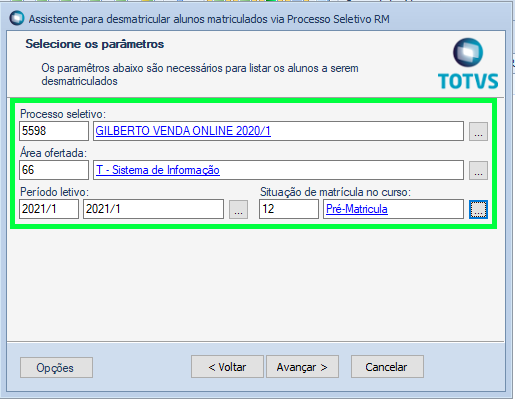
Task: Open Situação de matrícula lookup ellipsis button
Action: (x=478, y=209)
